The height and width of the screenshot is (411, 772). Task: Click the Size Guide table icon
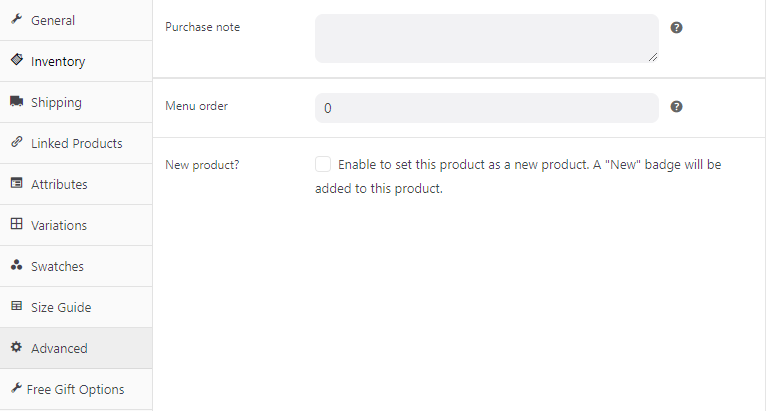[x=16, y=307]
